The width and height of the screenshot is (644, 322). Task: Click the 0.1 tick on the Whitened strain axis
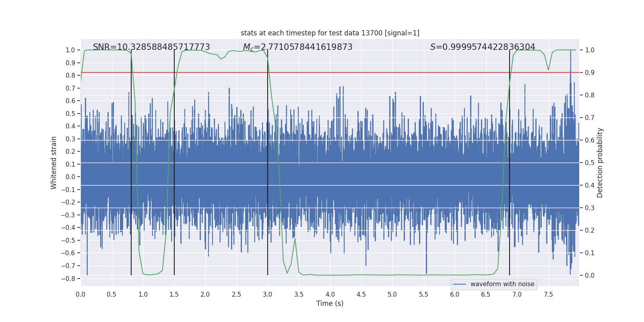(70, 164)
